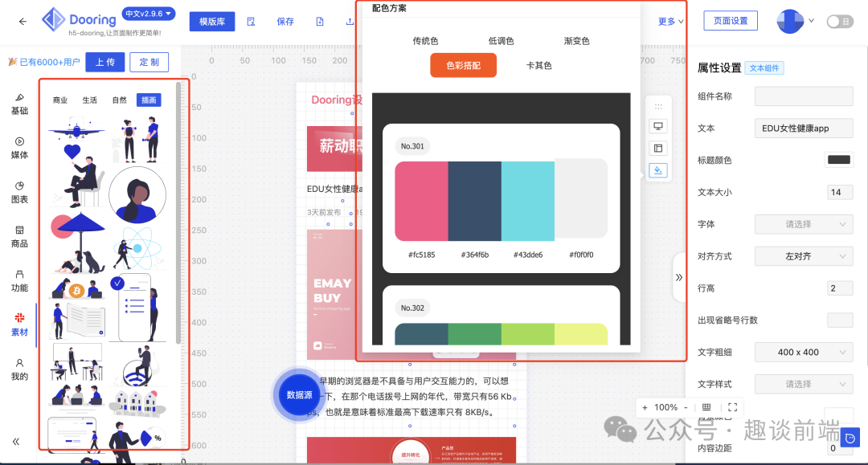Click the fullscreen icon next to the zoom controls
The image size is (868, 465).
point(732,407)
